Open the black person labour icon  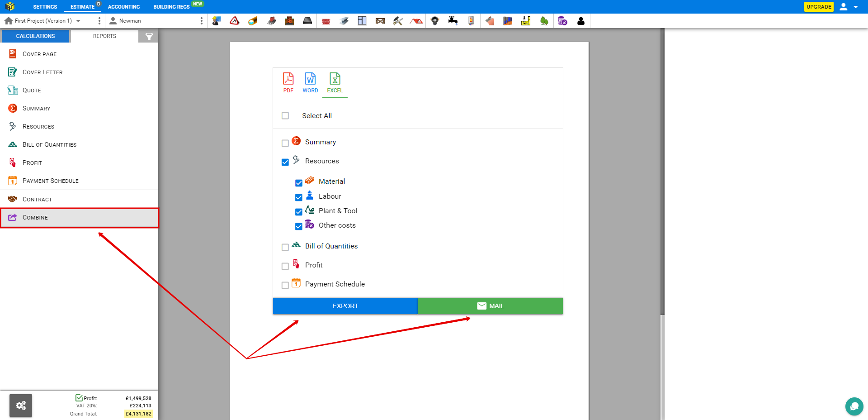(581, 21)
